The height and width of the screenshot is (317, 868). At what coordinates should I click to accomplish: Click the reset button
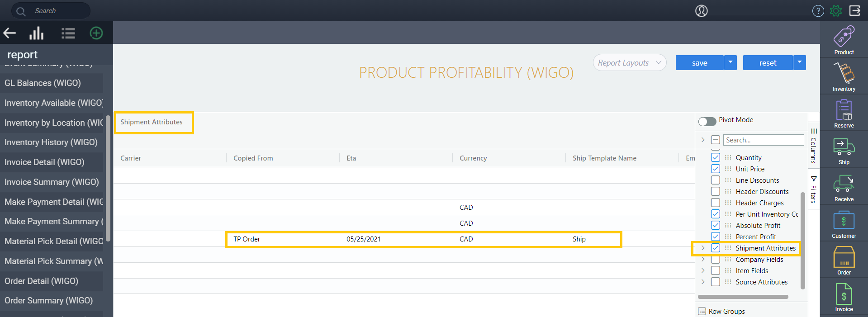(x=768, y=63)
